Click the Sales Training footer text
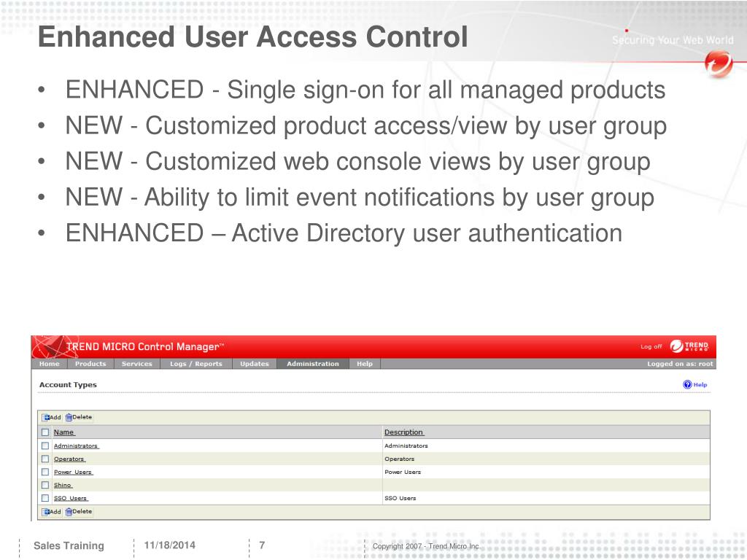The image size is (747, 560). point(69,545)
